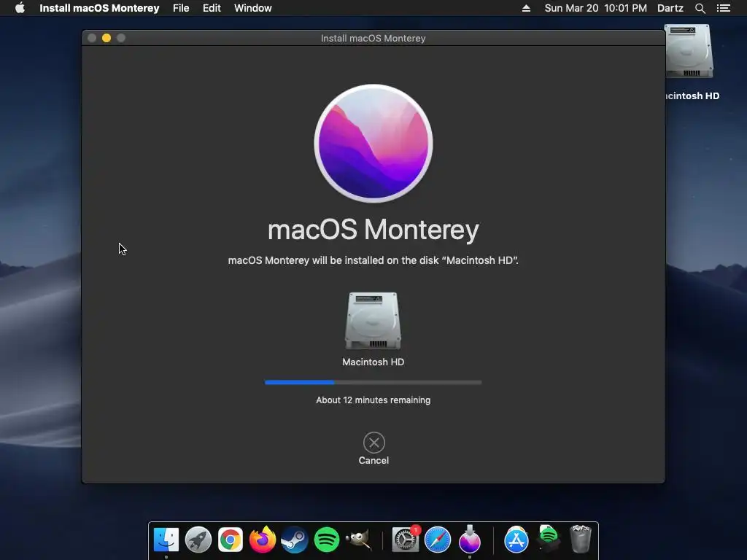This screenshot has width=747, height=560.
Task: Click the 'macOS Monterey' heading text
Action: (x=373, y=230)
